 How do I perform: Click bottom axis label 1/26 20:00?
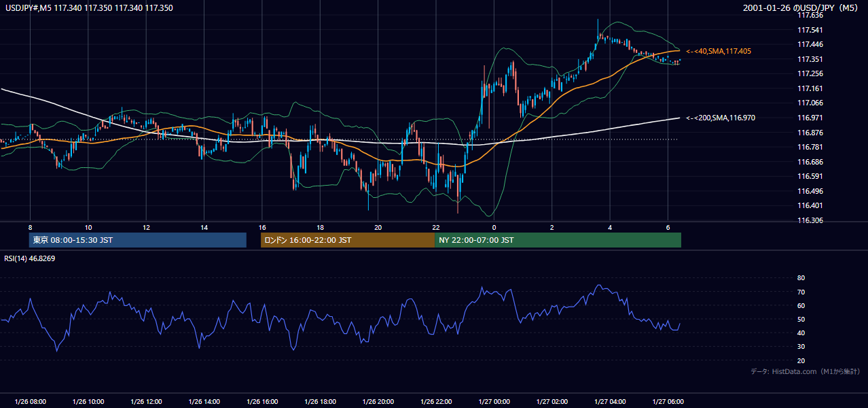click(378, 402)
